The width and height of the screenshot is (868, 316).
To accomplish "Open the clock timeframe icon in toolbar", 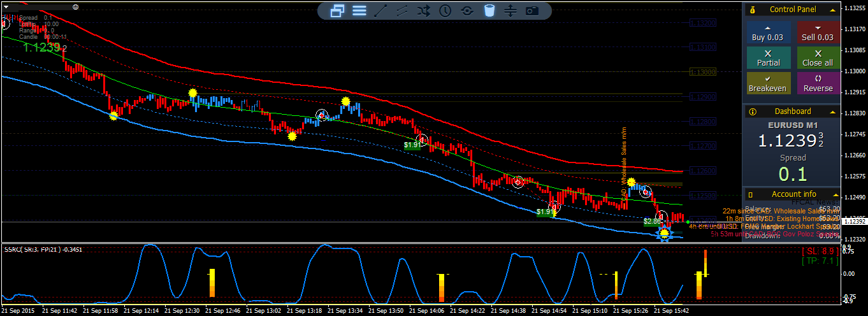I will pyautogui.click(x=445, y=10).
